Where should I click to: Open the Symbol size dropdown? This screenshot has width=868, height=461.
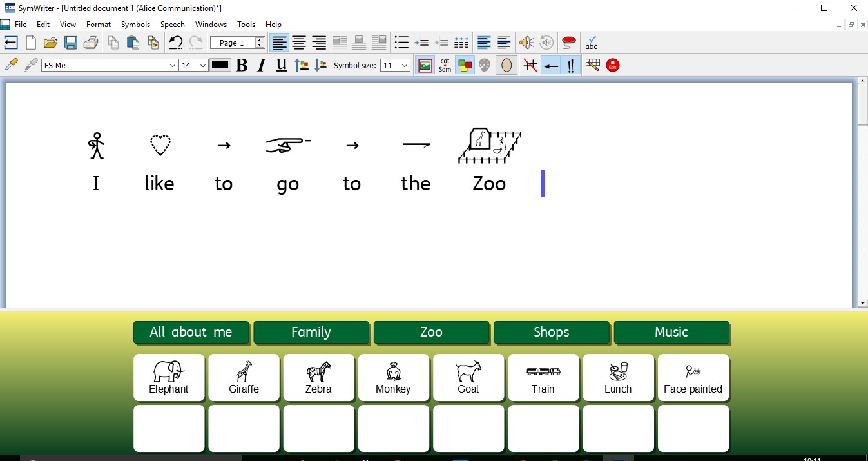[x=405, y=65]
